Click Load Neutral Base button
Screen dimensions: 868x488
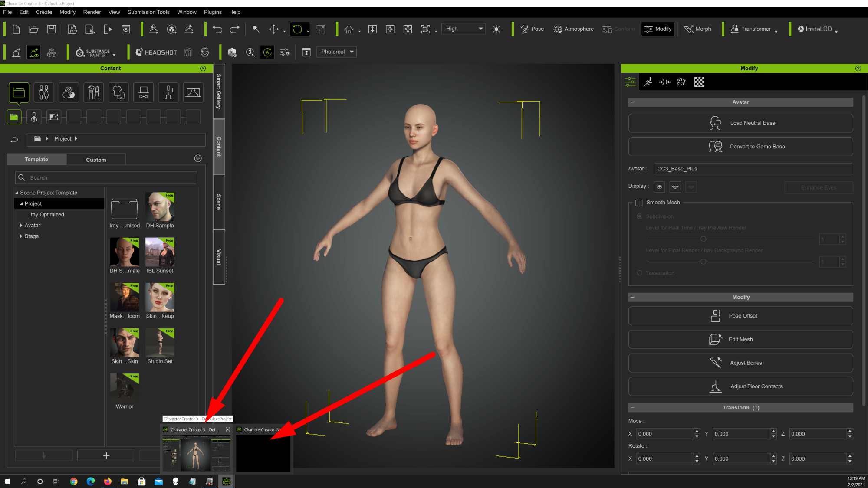[x=740, y=123]
